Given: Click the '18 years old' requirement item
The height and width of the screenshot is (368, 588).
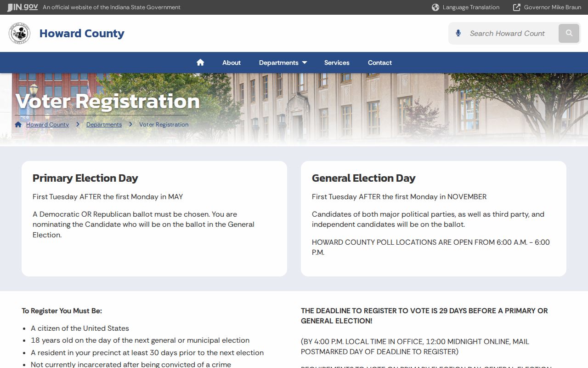Looking at the screenshot, I should [x=140, y=340].
